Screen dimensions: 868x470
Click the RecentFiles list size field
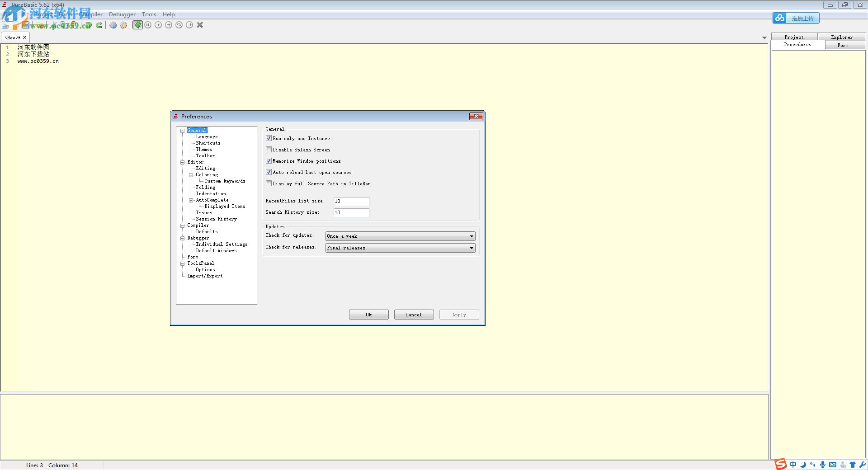352,202
